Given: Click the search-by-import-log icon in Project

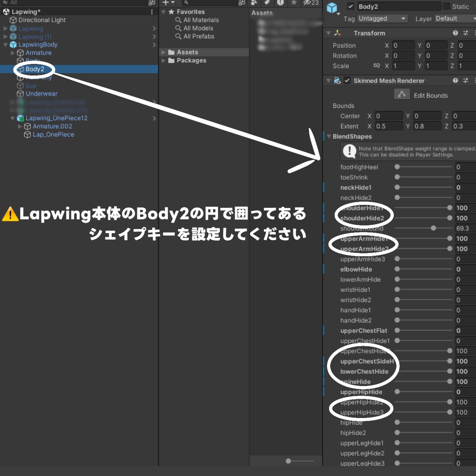Looking at the screenshot, I should point(280,3).
